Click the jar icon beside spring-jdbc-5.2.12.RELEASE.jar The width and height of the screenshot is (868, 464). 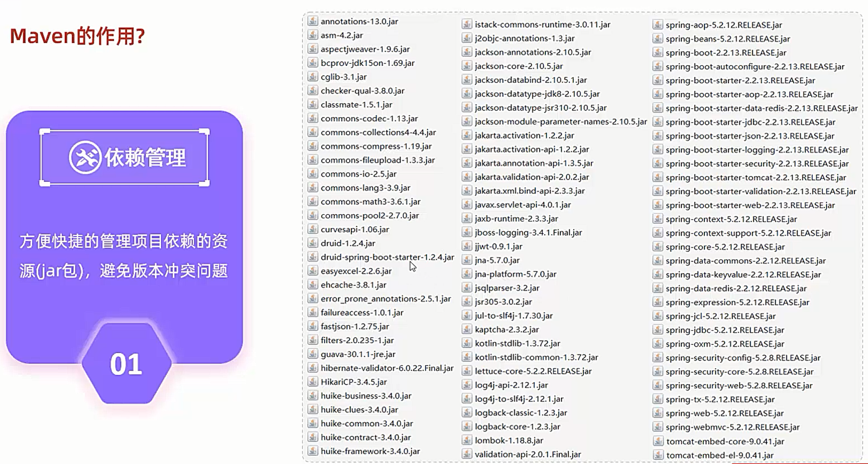pos(658,329)
